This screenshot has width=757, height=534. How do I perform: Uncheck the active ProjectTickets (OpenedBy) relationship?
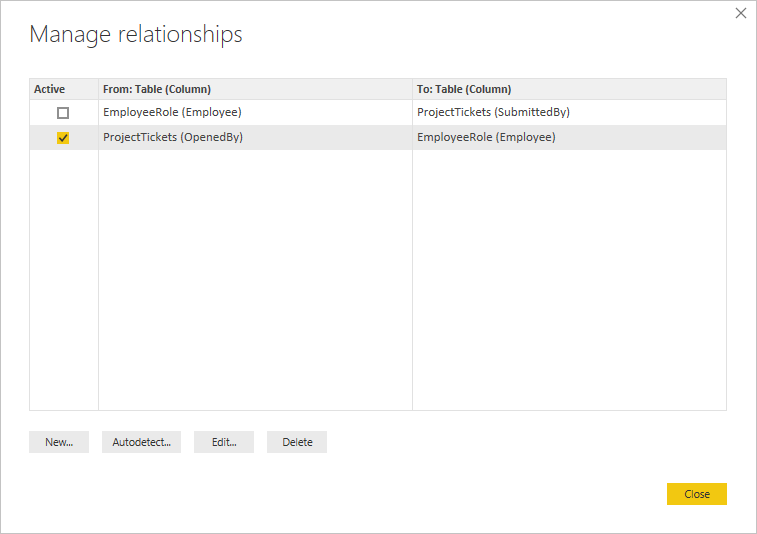click(x=63, y=138)
